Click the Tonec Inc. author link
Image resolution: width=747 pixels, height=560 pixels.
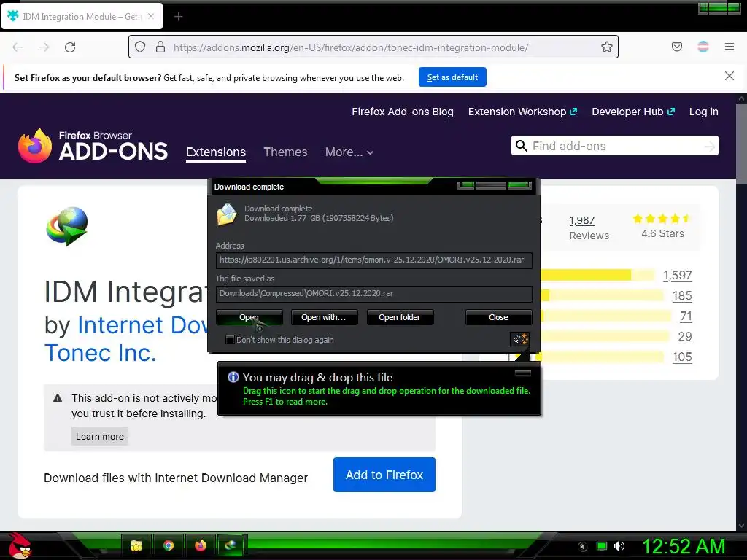[x=101, y=353]
